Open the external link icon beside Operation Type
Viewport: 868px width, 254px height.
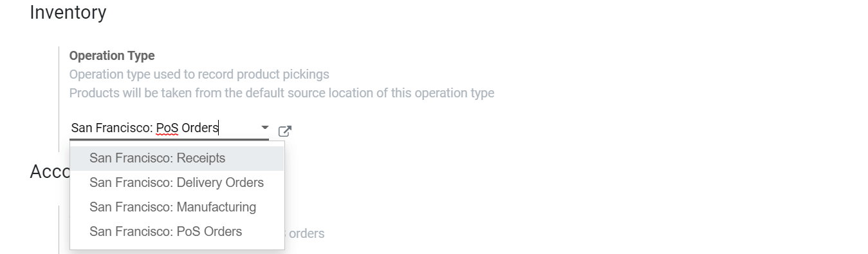pos(284,131)
